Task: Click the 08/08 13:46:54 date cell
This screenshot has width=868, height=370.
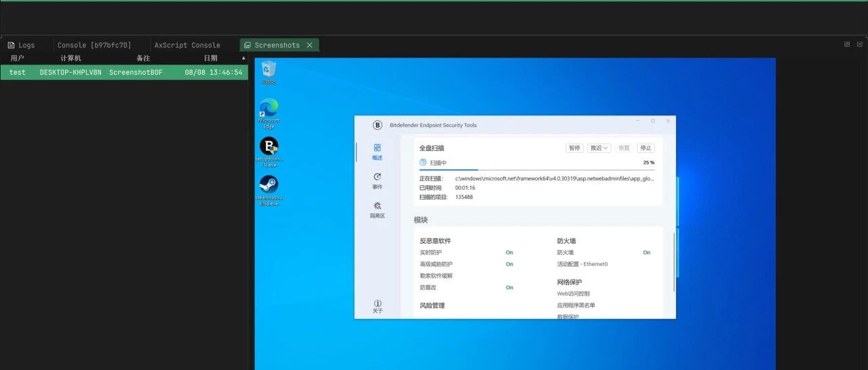Action: point(214,72)
